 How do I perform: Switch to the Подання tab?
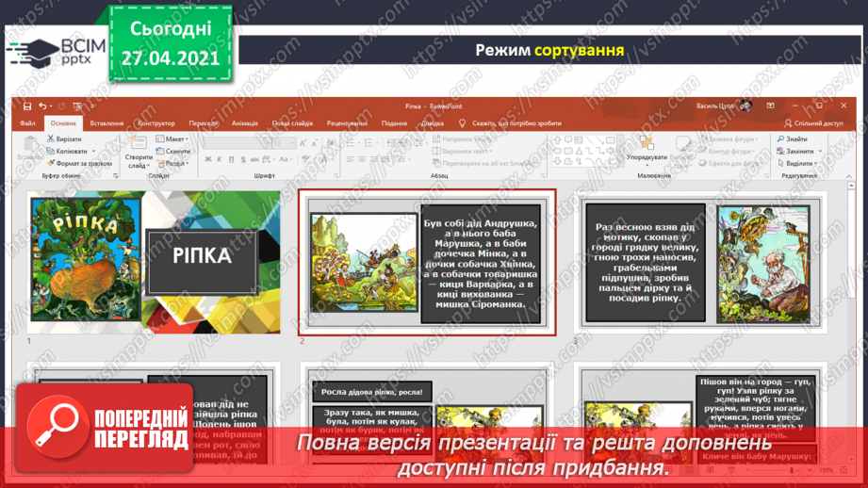(394, 123)
